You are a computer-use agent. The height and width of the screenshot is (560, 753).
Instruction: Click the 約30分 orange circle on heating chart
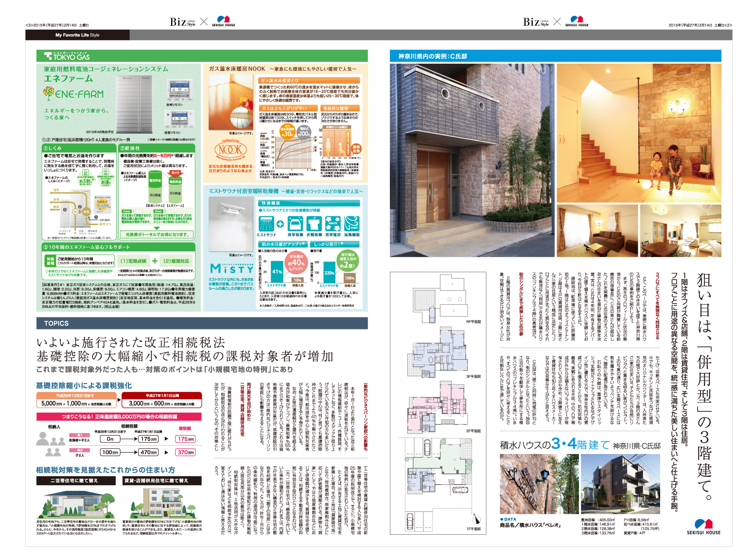[287, 132]
